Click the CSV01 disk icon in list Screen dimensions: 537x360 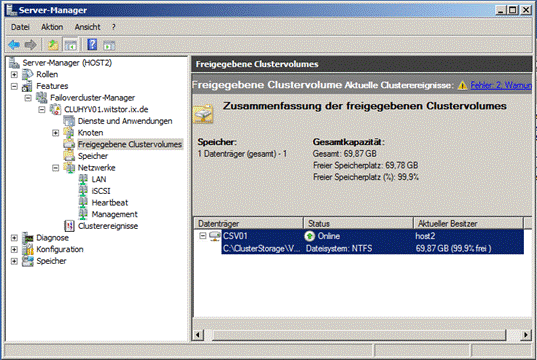click(x=215, y=236)
